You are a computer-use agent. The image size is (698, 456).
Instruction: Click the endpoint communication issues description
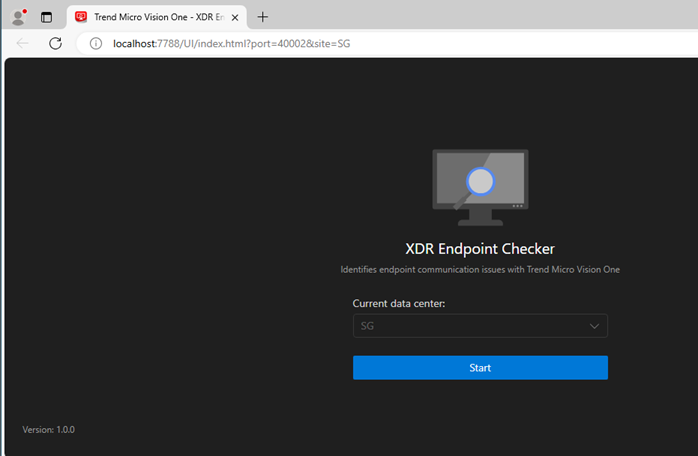tap(480, 270)
